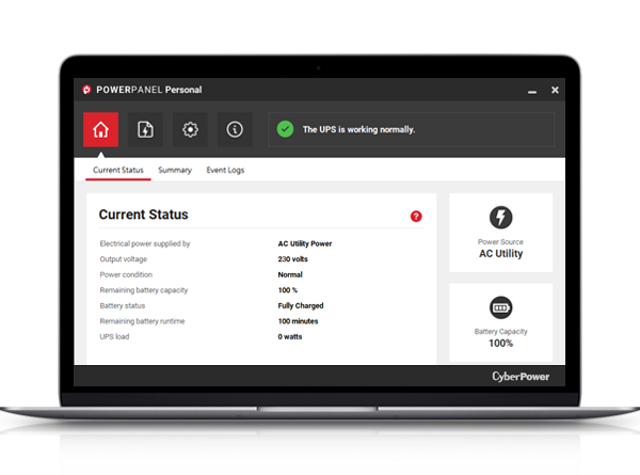The height and width of the screenshot is (475, 640).
Task: Click the '230 volts' value
Action: pyautogui.click(x=293, y=259)
